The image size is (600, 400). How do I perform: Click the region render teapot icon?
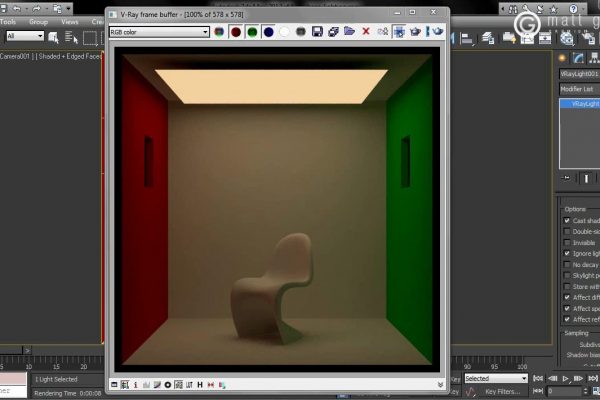pyautogui.click(x=415, y=32)
